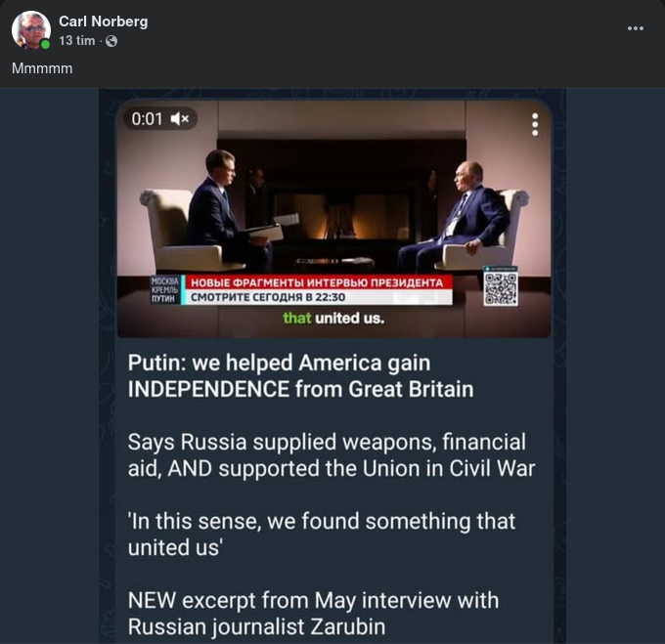665x644 pixels.
Task: Click the 0:01 video time indicator
Action: click(147, 119)
